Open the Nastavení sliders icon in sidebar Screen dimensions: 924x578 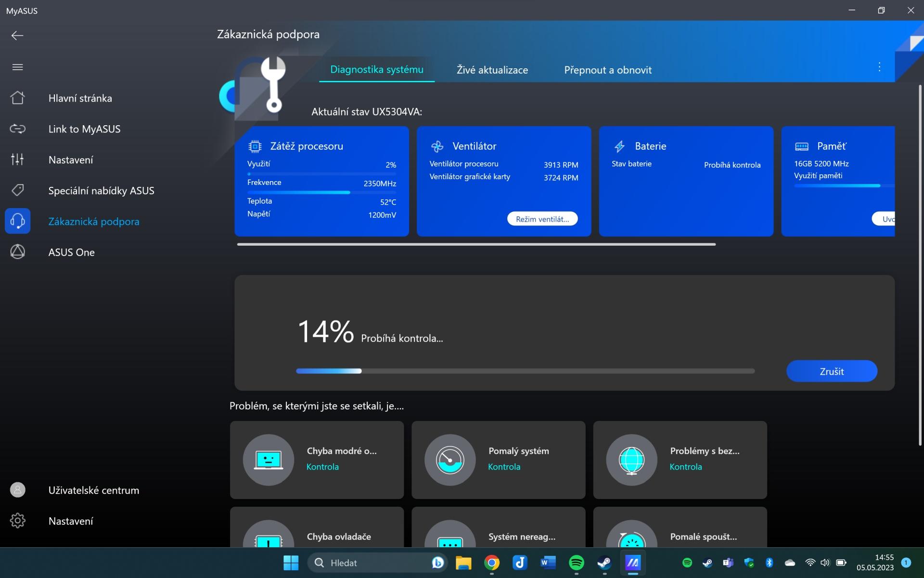(x=17, y=159)
